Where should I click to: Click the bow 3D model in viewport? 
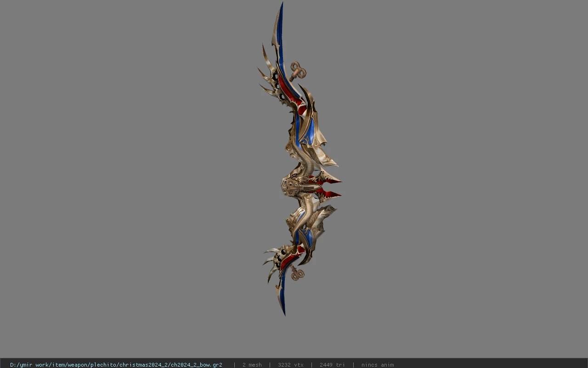click(x=299, y=159)
